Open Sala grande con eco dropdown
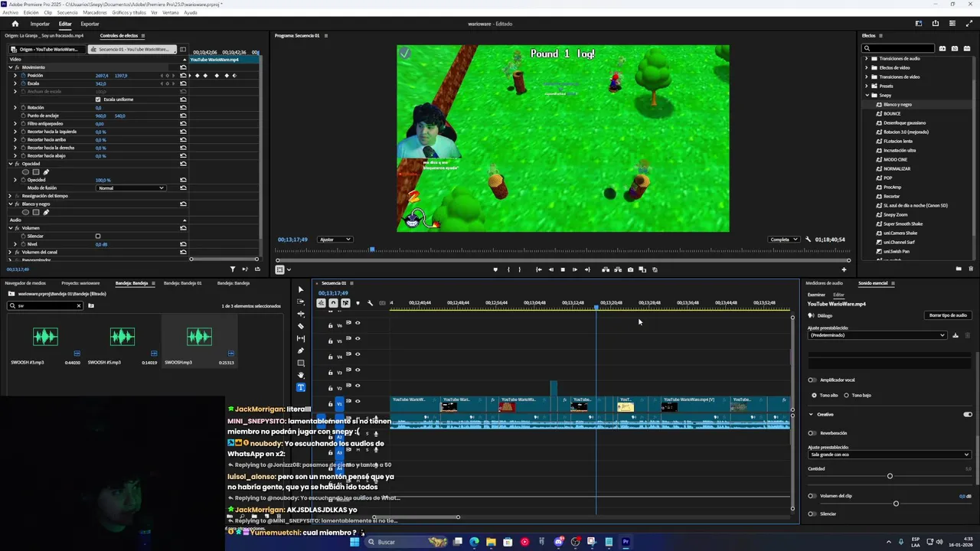 pyautogui.click(x=889, y=455)
